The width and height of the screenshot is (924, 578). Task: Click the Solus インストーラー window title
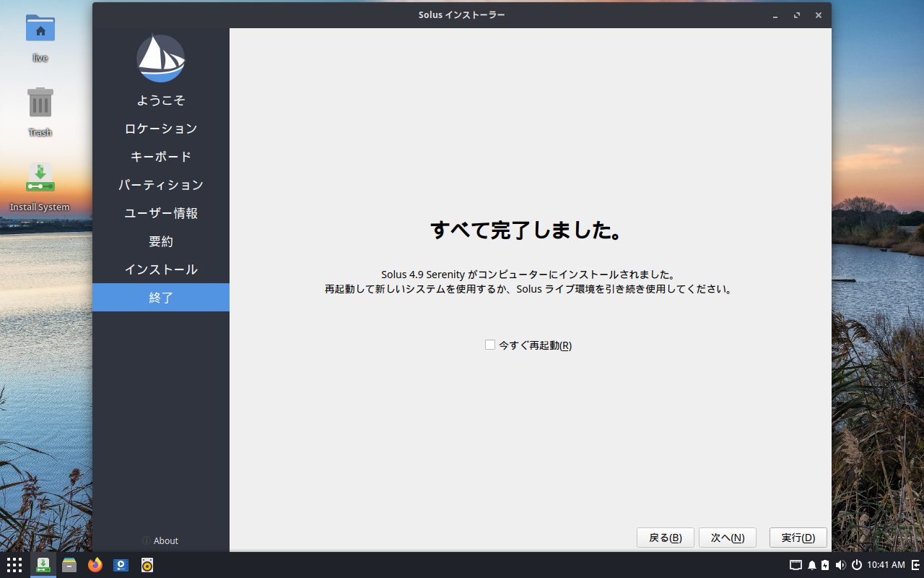click(462, 15)
